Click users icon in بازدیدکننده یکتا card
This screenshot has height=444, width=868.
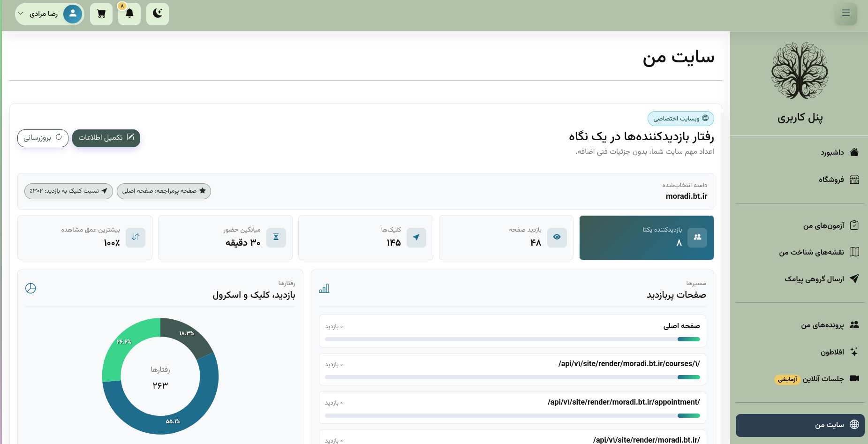point(697,237)
